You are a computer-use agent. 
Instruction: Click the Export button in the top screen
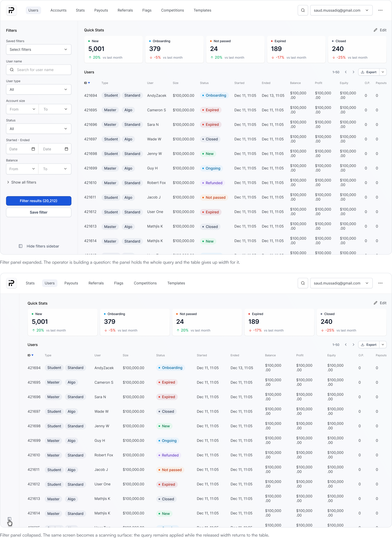click(369, 72)
